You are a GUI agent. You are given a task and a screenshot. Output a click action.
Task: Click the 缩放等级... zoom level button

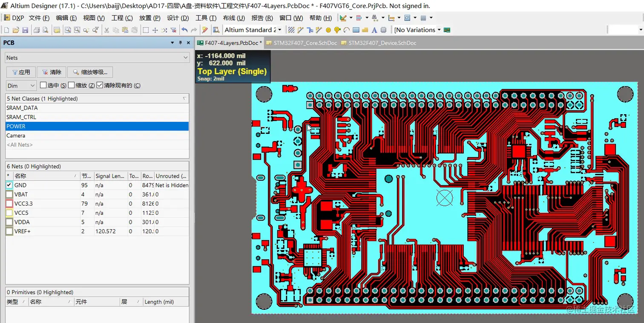pos(90,72)
